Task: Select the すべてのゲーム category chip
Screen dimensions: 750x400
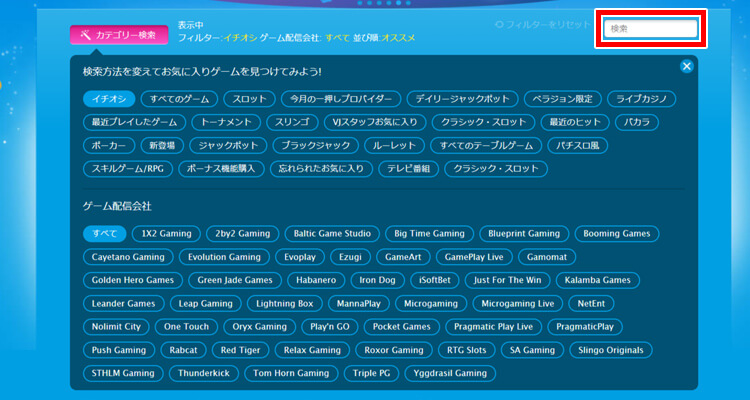Action: coord(179,99)
